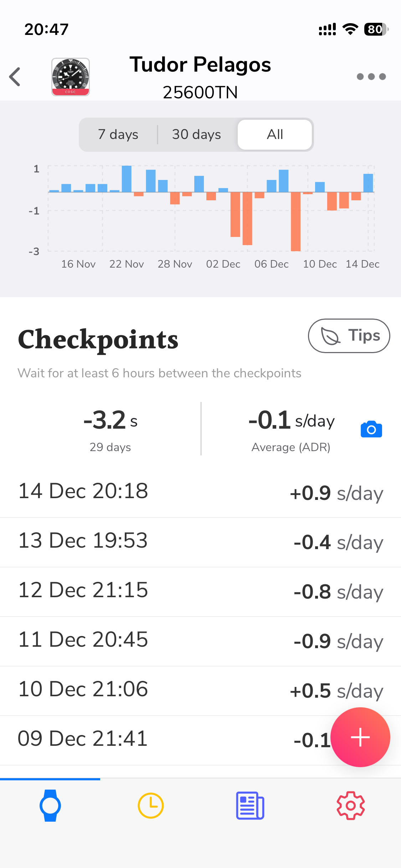Tap the Average (ADR) -0.1 s/day stat

click(x=291, y=429)
